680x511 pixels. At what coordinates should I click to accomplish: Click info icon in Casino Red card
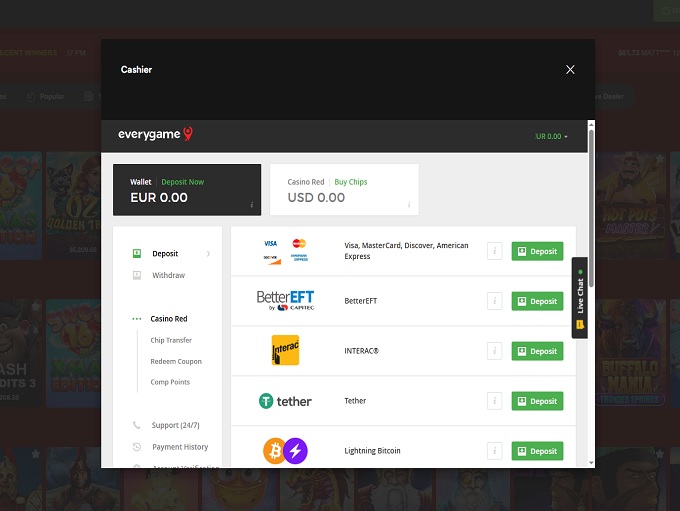[x=408, y=205]
